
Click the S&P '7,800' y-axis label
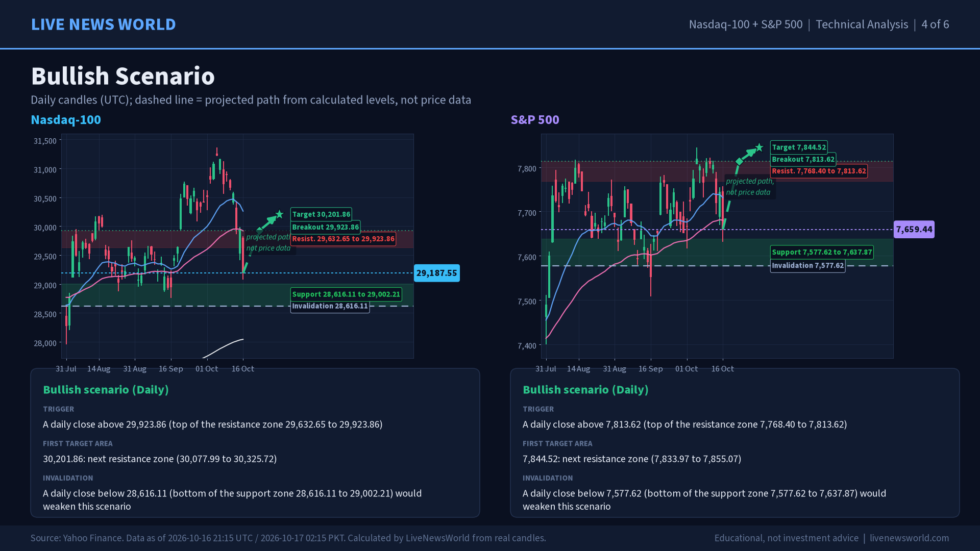tap(527, 169)
